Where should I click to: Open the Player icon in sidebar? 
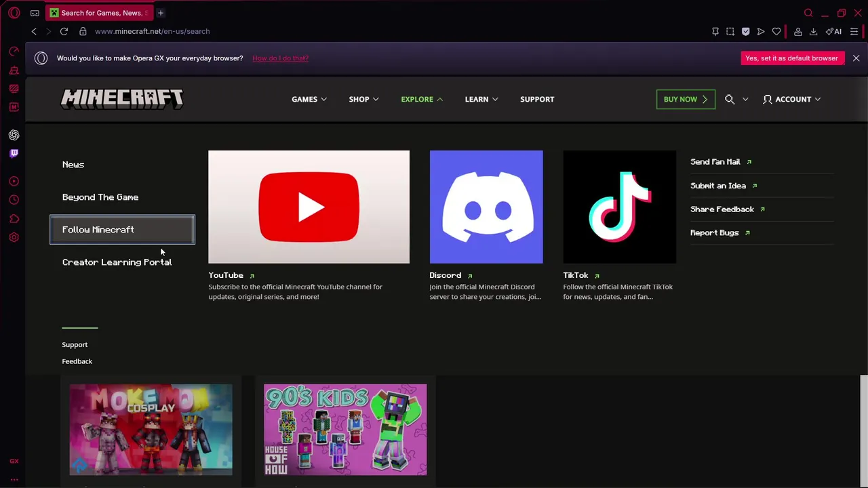14,181
